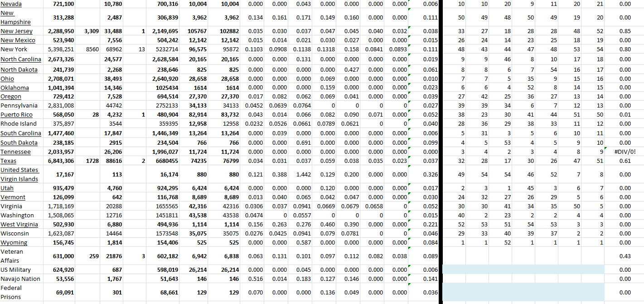Image resolution: width=644 pixels, height=304 pixels.
Task: Select the Veteran Affairs row label
Action: (12, 256)
